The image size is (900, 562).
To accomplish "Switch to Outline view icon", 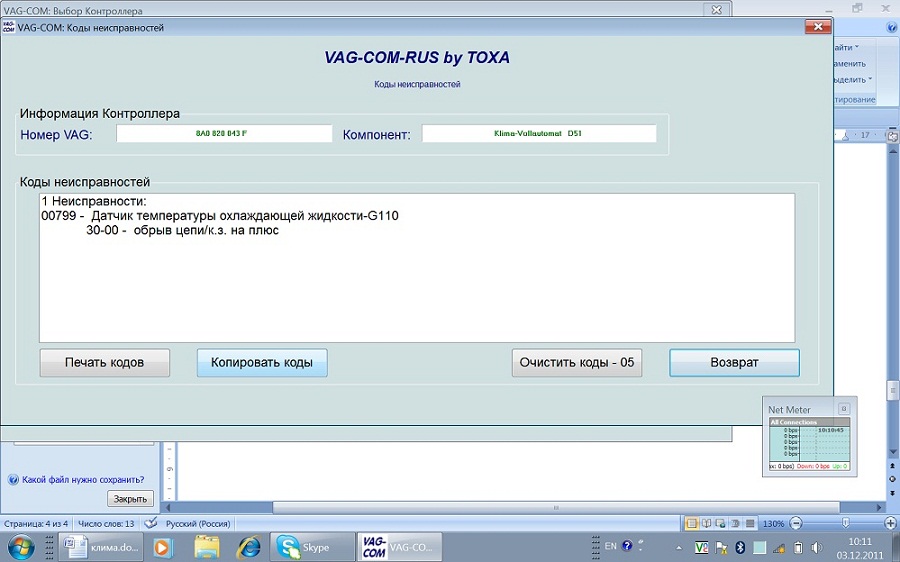I will [735, 524].
